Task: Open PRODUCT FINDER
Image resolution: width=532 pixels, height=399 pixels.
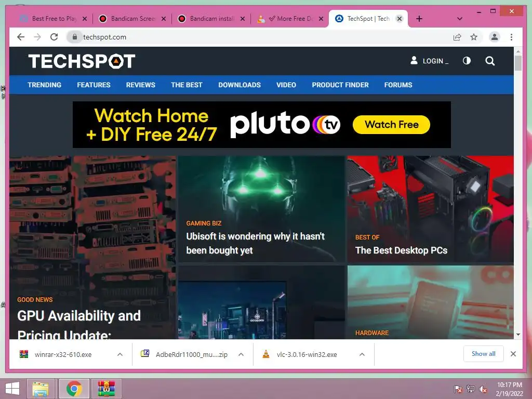Action: tap(340, 85)
